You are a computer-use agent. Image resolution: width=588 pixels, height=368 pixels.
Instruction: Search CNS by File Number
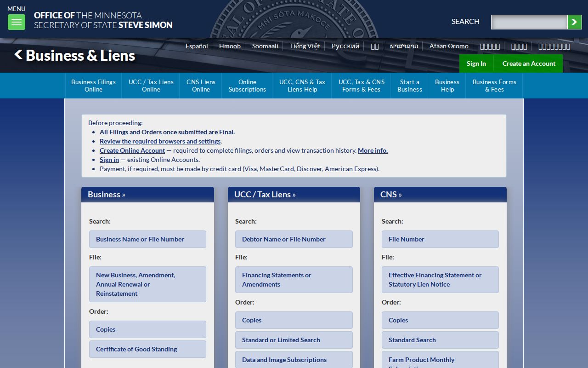point(440,239)
